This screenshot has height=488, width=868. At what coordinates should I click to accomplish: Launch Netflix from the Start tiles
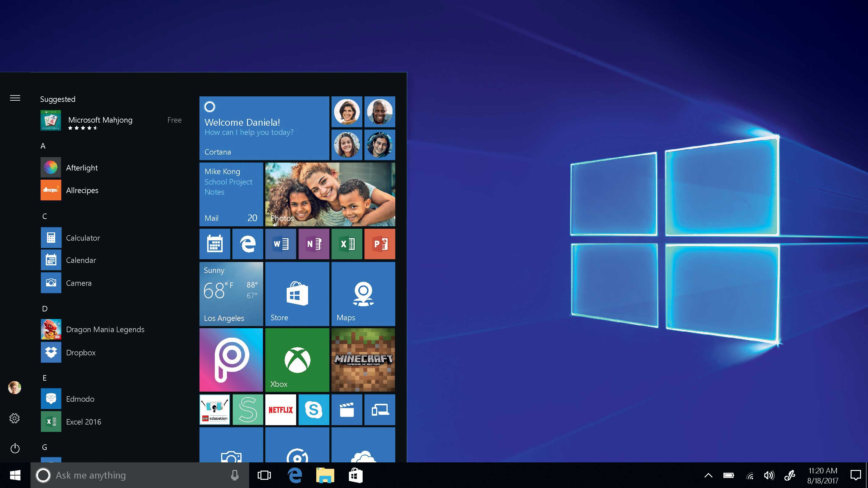coord(280,410)
